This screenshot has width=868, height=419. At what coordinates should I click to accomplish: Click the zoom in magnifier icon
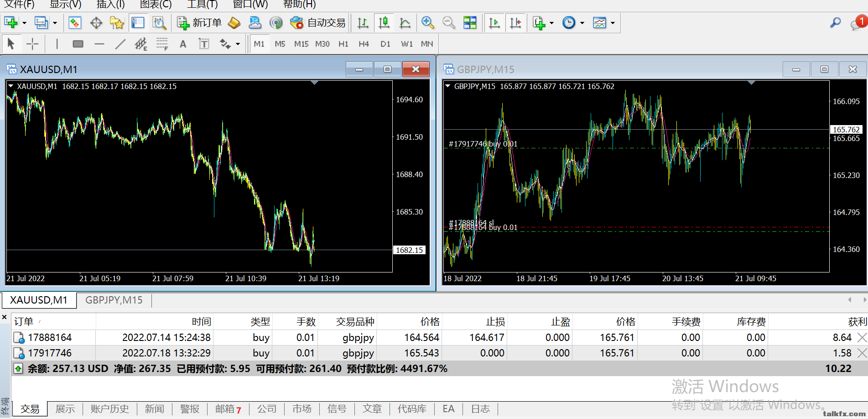pos(427,22)
